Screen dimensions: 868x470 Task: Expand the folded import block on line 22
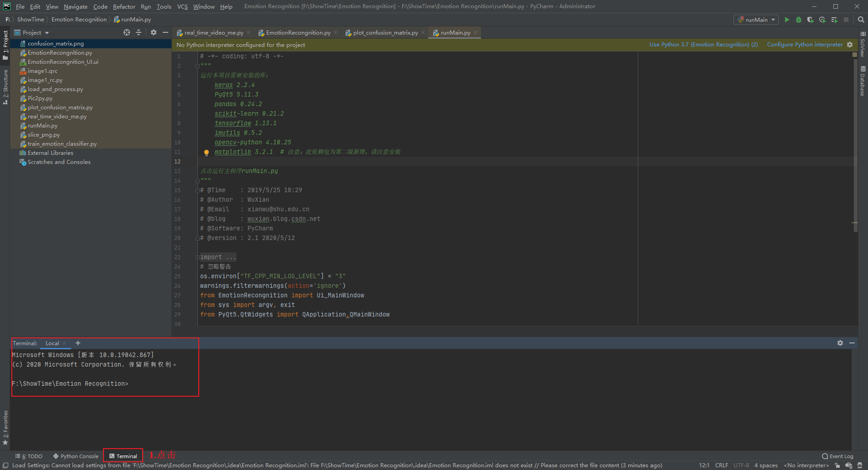click(x=197, y=257)
